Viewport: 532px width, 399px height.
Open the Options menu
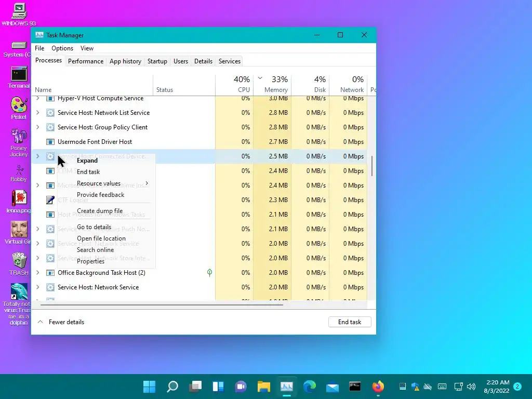pyautogui.click(x=62, y=48)
